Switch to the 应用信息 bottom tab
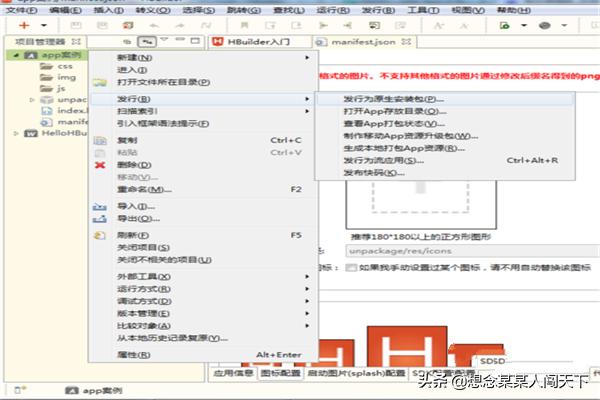 pos(232,372)
